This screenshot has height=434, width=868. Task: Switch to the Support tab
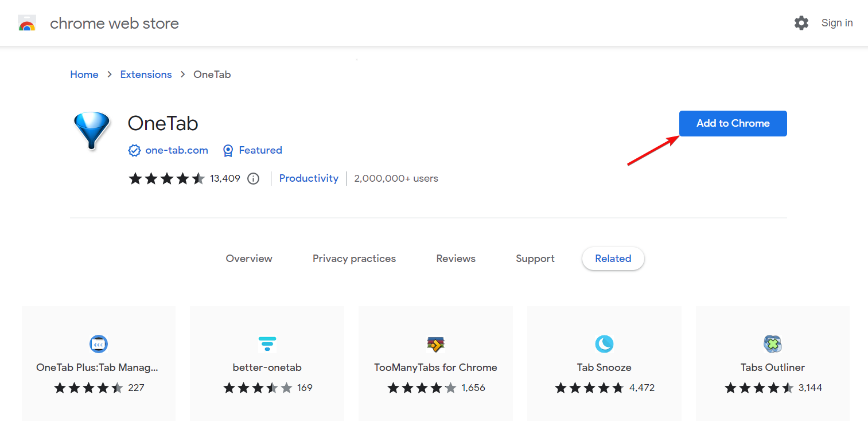[535, 259]
